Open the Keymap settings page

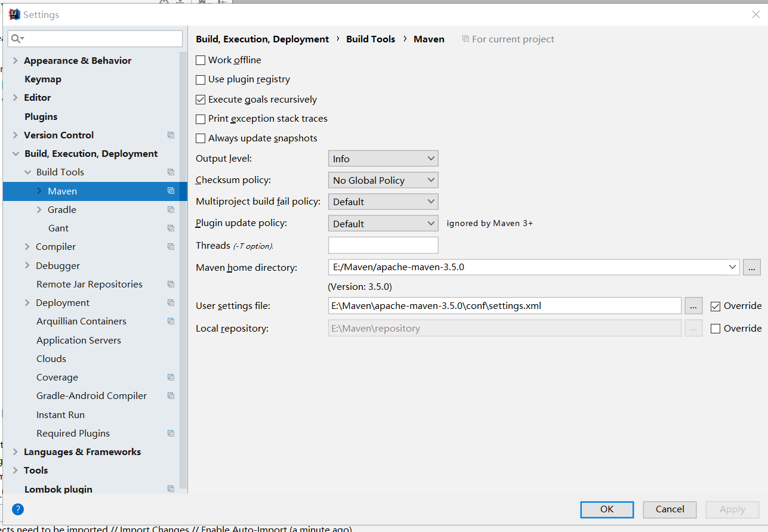click(43, 79)
